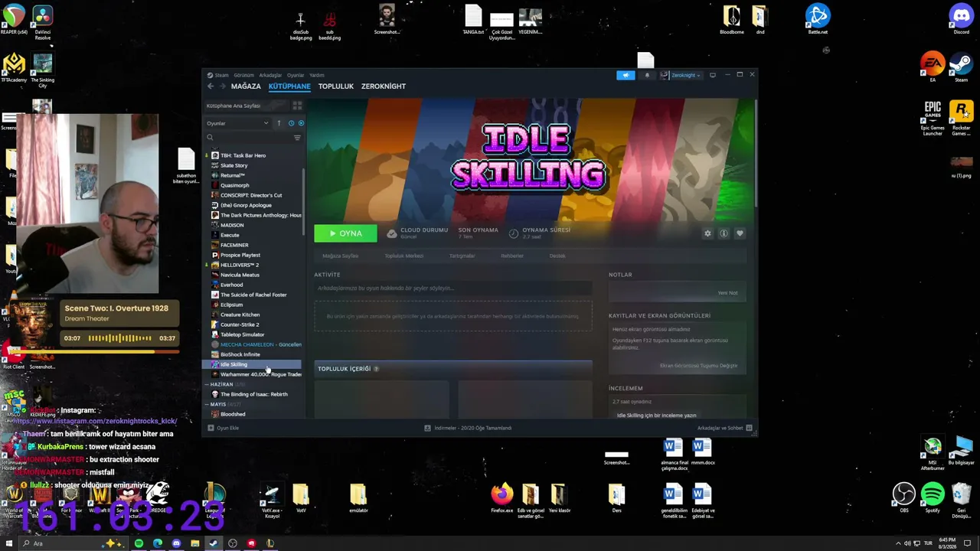Open the Steam notifications bell

pyautogui.click(x=647, y=75)
